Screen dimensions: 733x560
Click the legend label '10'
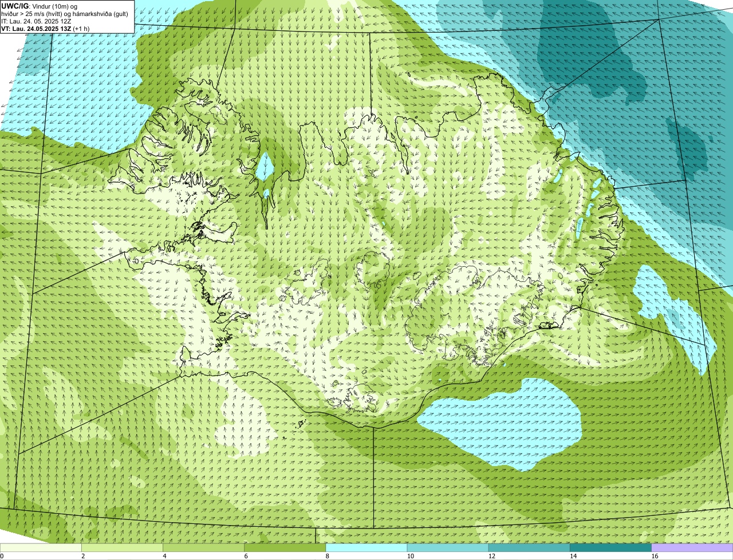click(410, 556)
